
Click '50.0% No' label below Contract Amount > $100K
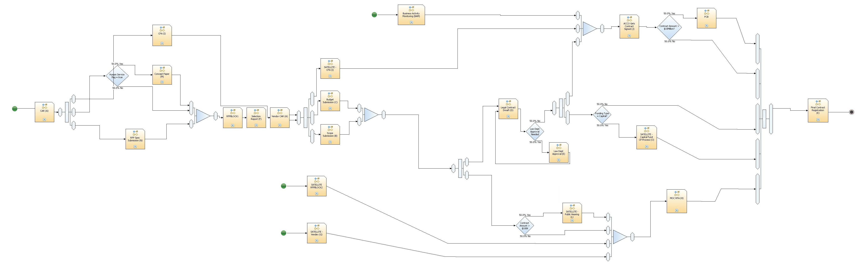[525, 236]
